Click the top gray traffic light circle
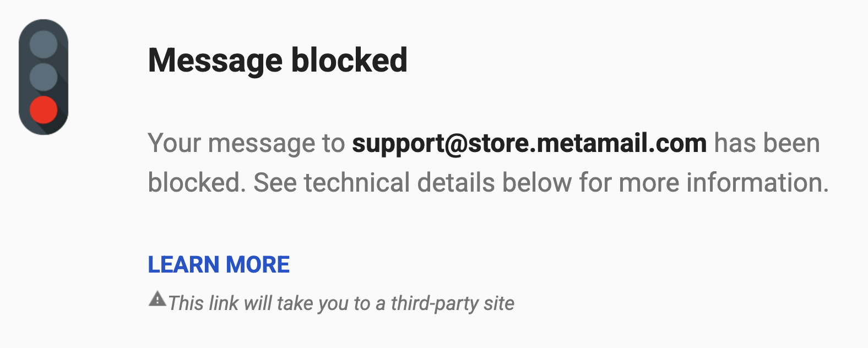The width and height of the screenshot is (868, 348). tap(44, 44)
